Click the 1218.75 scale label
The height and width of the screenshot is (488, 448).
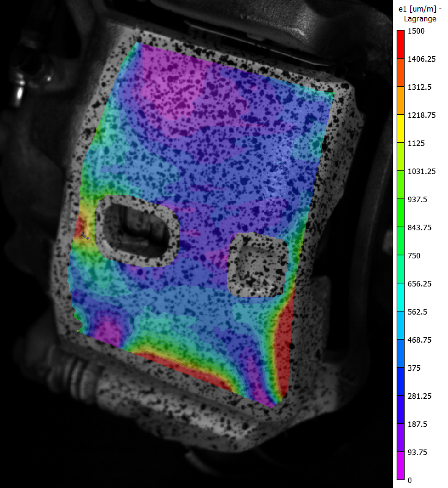tap(422, 115)
